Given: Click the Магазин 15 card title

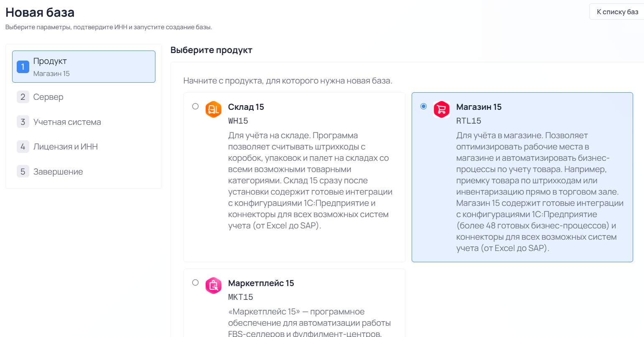Looking at the screenshot, I should coord(479,107).
